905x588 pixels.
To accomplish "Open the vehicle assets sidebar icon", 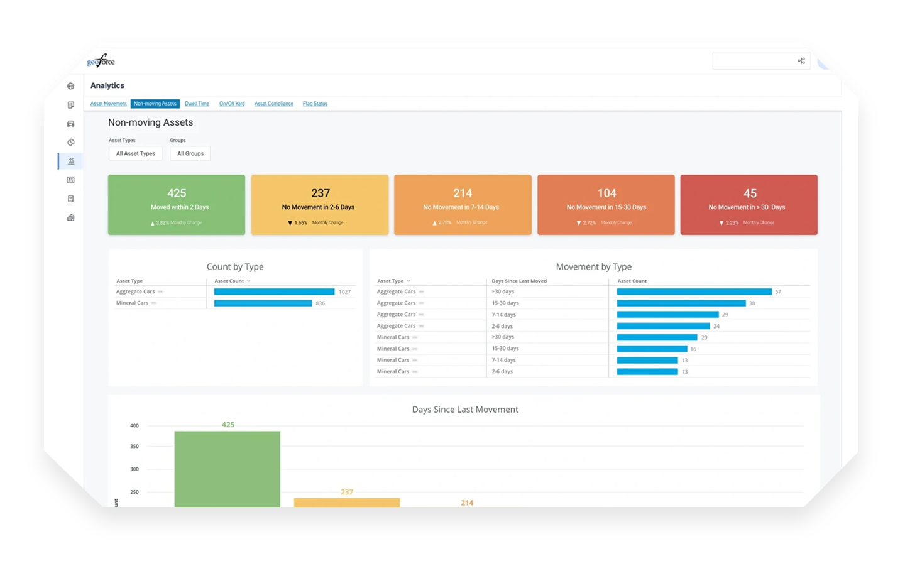I will pos(71,124).
